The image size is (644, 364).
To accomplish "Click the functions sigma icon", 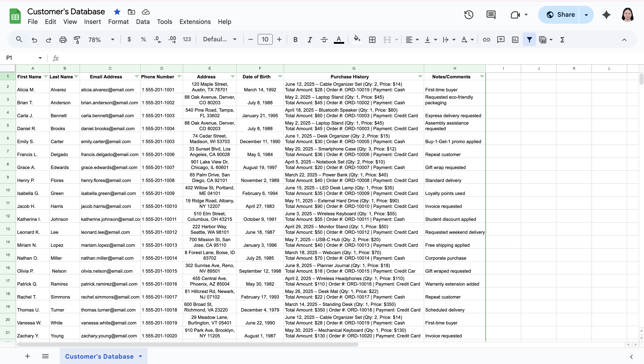I will pos(562,40).
